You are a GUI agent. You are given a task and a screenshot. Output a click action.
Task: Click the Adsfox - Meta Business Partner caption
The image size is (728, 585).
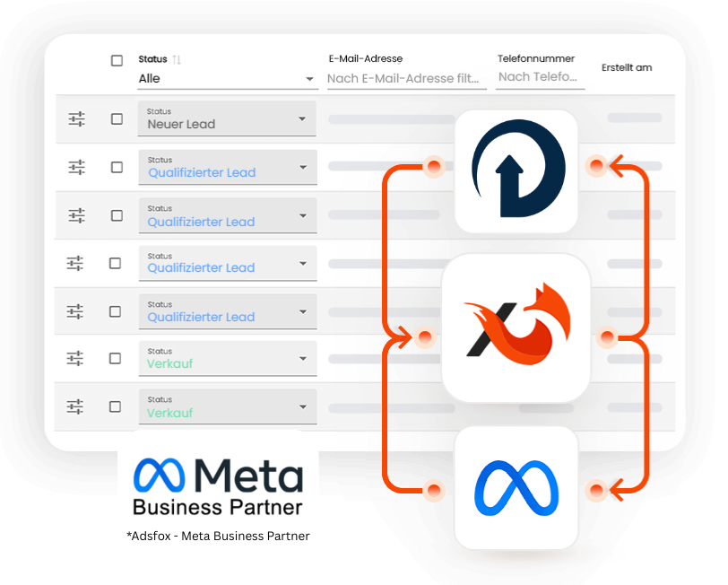[218, 536]
